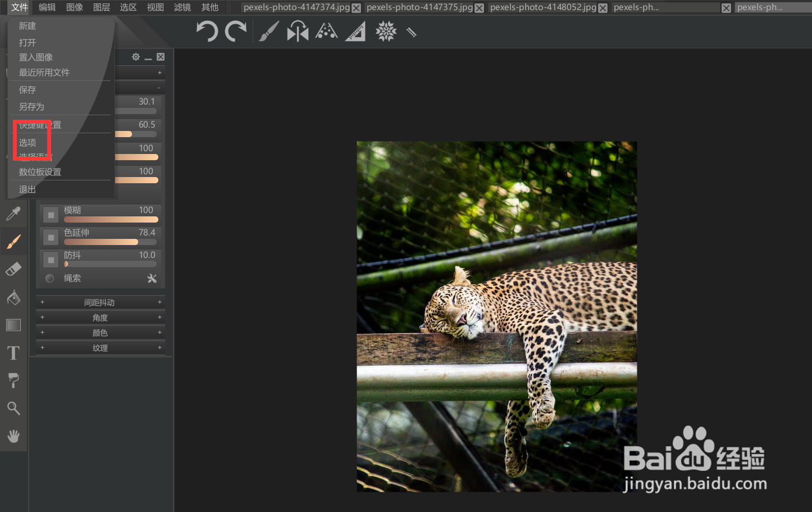Click the slider showing value 30.1

click(136, 111)
